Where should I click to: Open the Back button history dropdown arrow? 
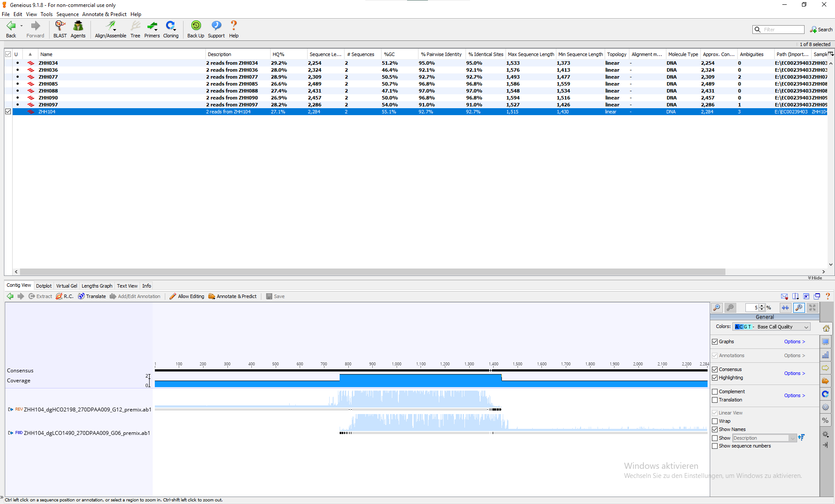point(21,26)
